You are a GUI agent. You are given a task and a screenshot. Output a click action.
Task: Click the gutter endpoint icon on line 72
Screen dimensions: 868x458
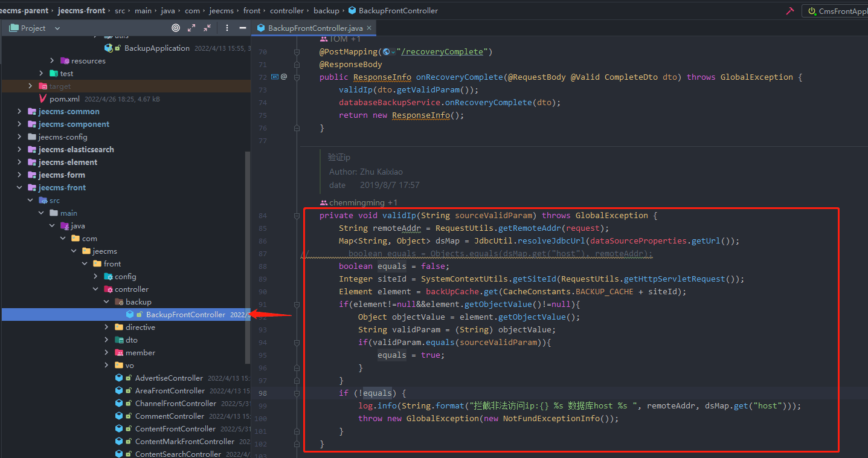(275, 77)
